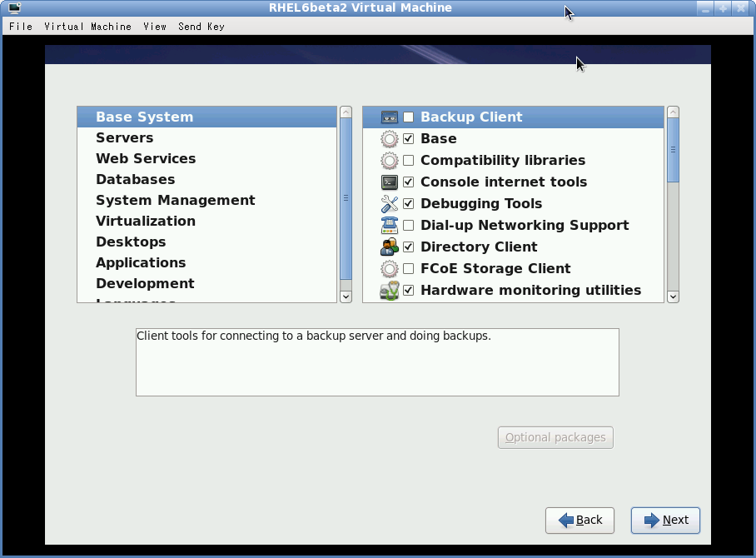The width and height of the screenshot is (756, 558).
Task: Uncheck Hardware monitoring utilities checkbox
Action: click(x=408, y=291)
